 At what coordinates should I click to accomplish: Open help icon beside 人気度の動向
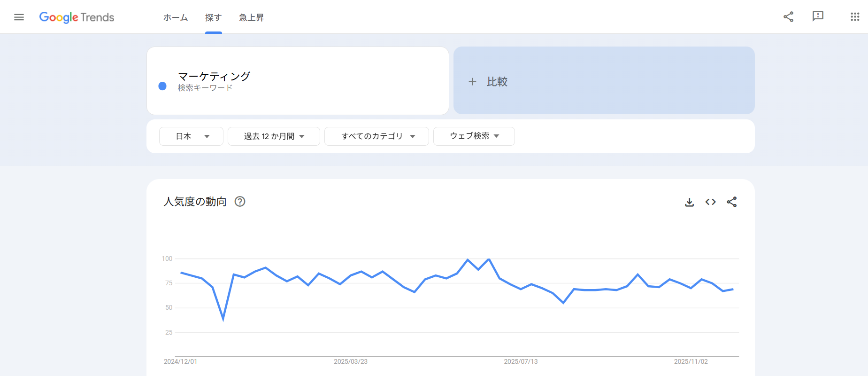[240, 202]
